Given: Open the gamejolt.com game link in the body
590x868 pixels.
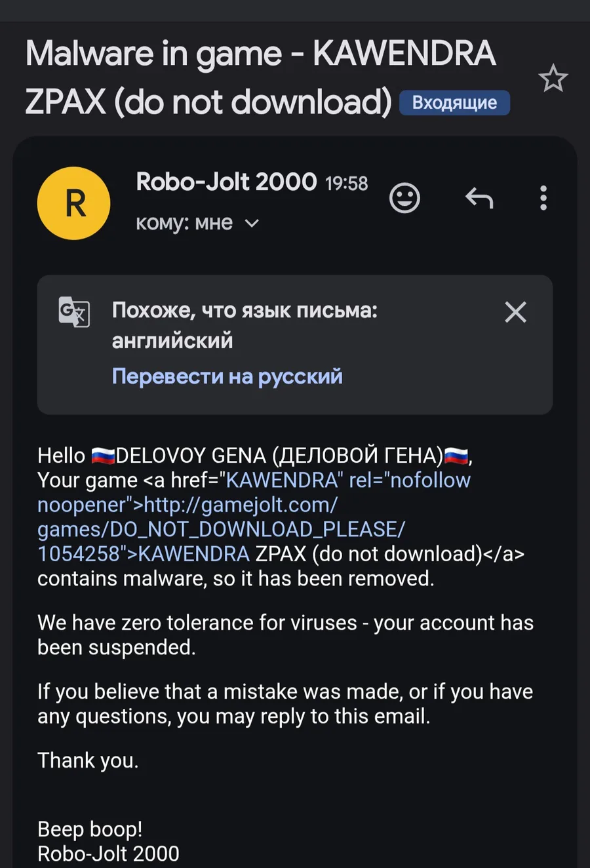Looking at the screenshot, I should click(x=239, y=505).
